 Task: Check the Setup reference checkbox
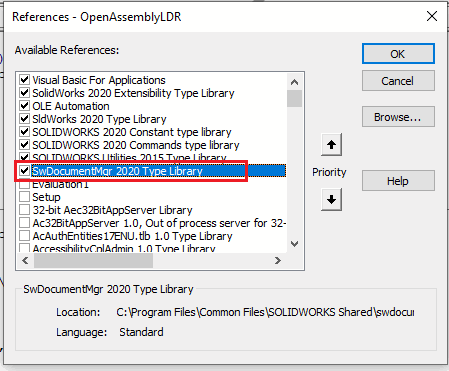point(24,197)
